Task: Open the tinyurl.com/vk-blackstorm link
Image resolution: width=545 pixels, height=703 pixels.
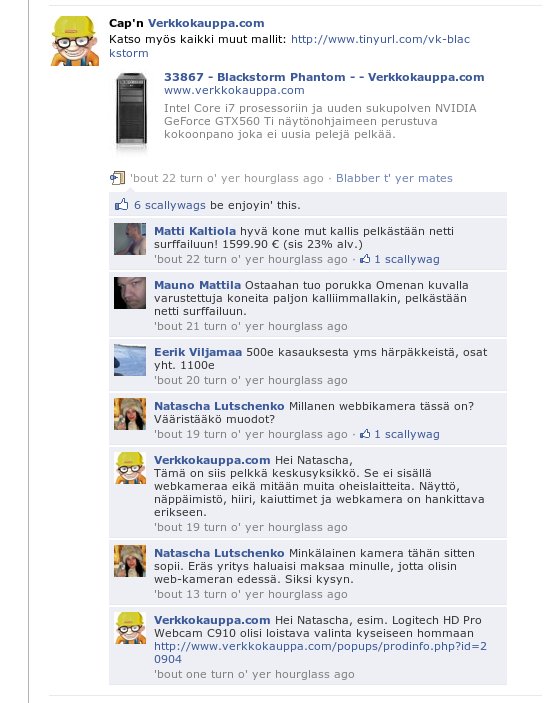Action: tap(290, 46)
